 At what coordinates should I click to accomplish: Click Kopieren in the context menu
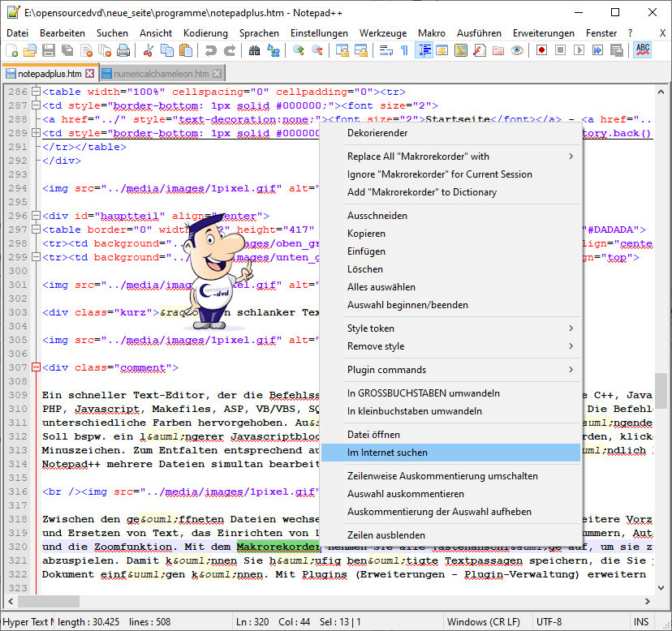[366, 234]
